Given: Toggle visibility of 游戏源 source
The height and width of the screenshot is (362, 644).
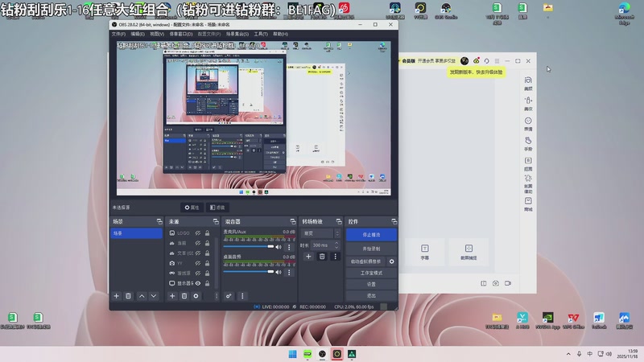Looking at the screenshot, I should click(x=198, y=273).
